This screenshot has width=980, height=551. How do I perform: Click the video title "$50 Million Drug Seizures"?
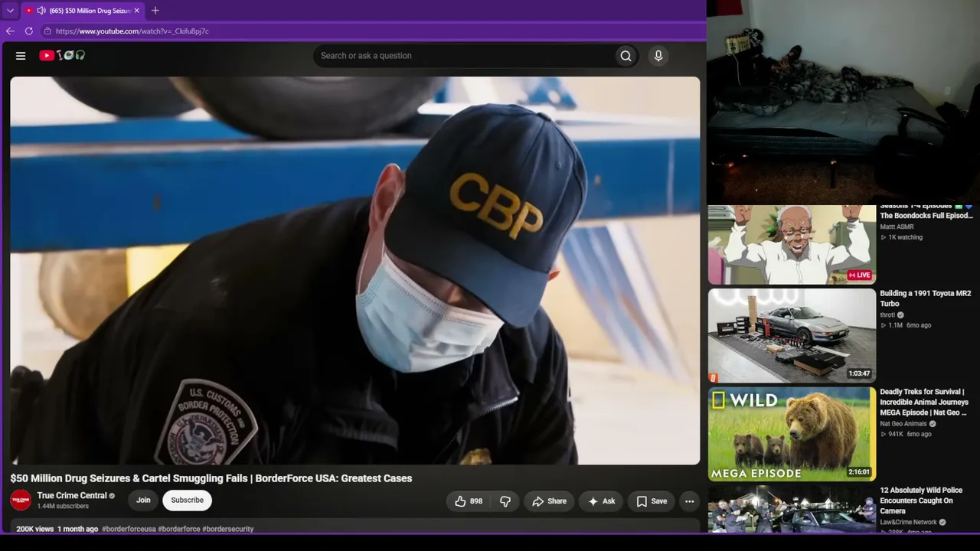[x=211, y=478]
